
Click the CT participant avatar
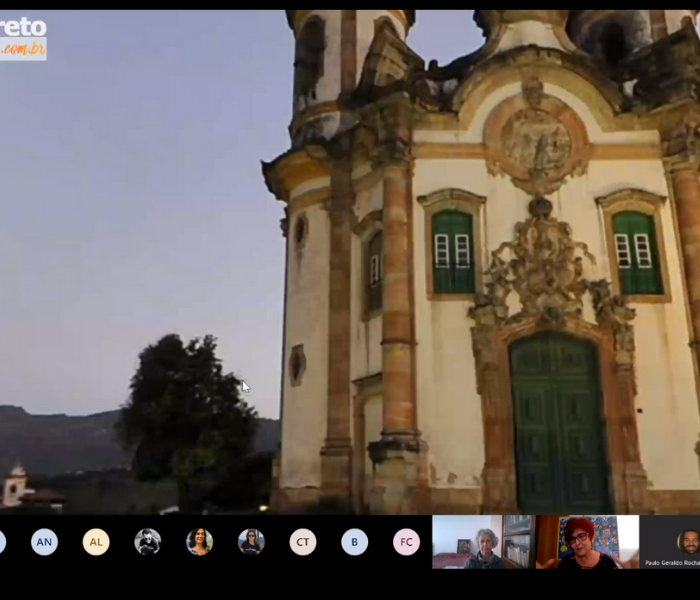coord(303,542)
